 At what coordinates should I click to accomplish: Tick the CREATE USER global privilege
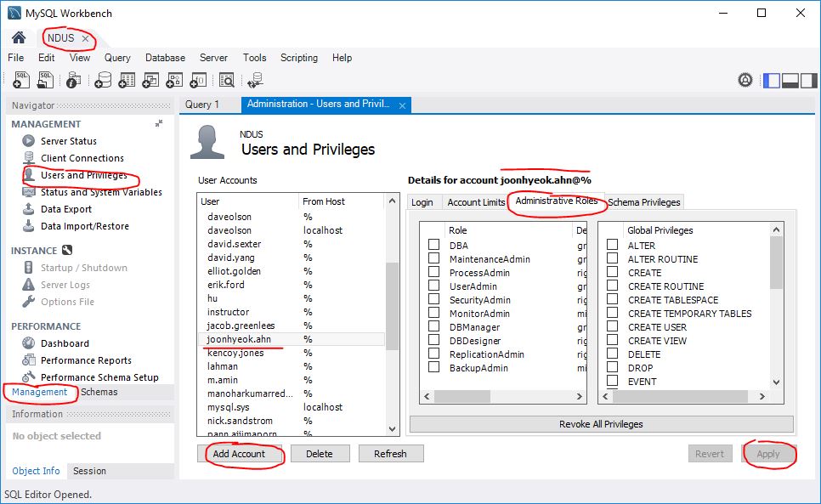tap(612, 327)
